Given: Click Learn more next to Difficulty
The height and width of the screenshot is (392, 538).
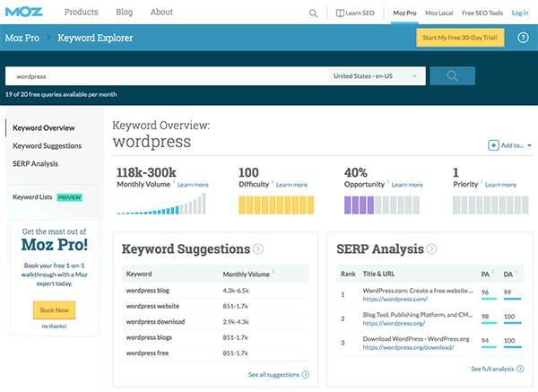Looking at the screenshot, I should [291, 185].
